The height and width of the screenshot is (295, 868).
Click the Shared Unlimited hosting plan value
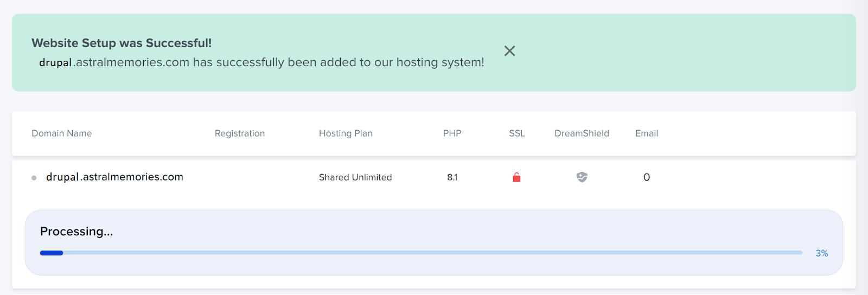click(x=355, y=177)
